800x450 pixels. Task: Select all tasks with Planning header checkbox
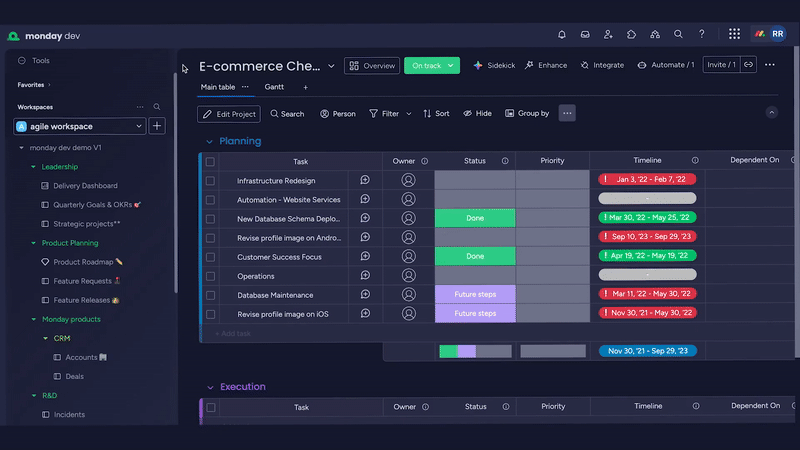(x=210, y=161)
